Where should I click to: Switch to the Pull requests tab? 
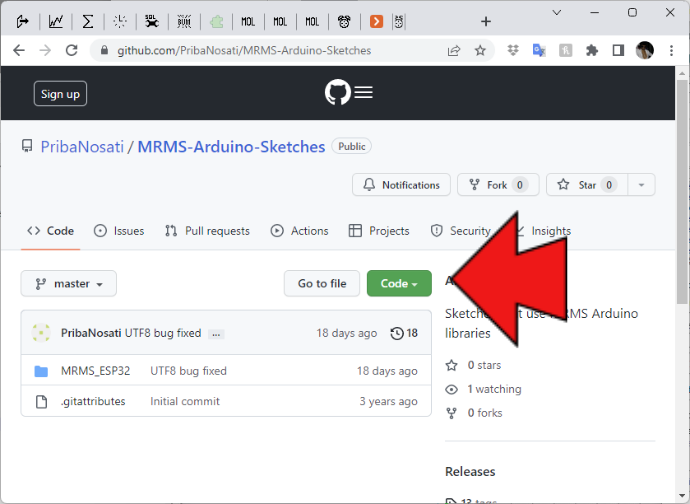point(207,231)
